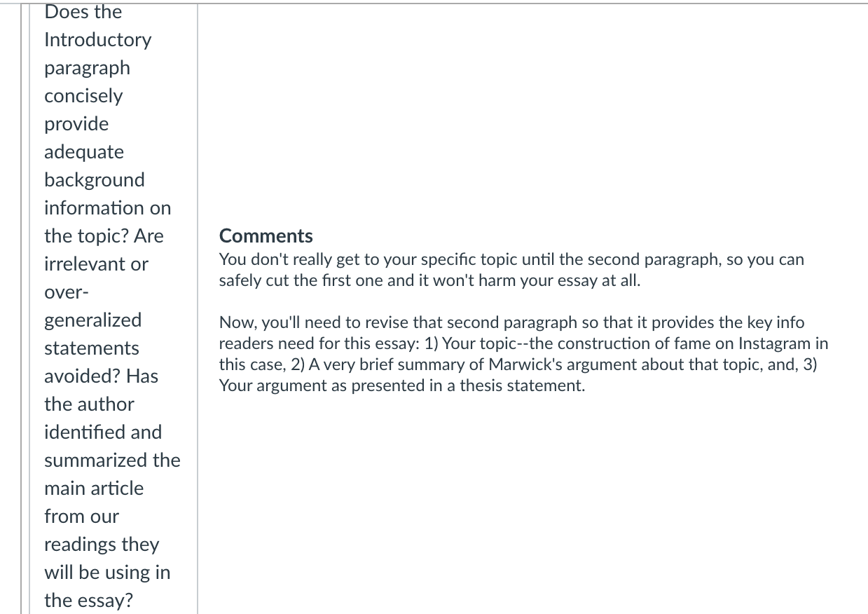The image size is (868, 614).
Task: Click the criterion line 'readings they'
Action: click(x=102, y=545)
